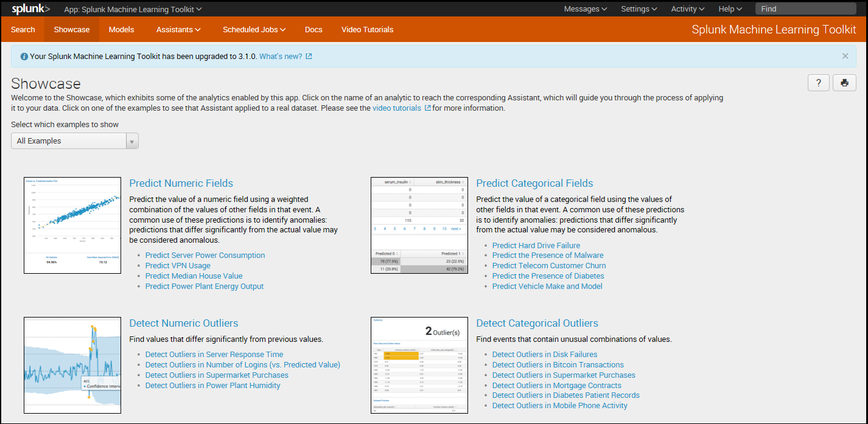This screenshot has width=868, height=424.
Task: Open Predict Hard Drive Failure example
Action: (x=536, y=246)
